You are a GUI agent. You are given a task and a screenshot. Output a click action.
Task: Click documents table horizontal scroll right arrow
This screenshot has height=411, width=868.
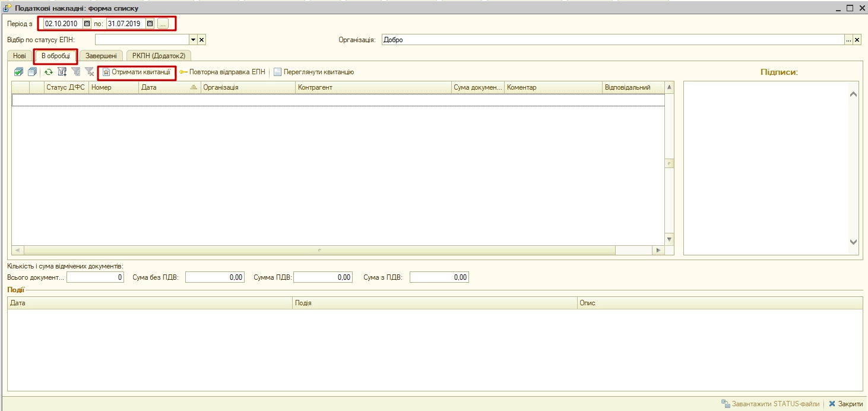[658, 251]
